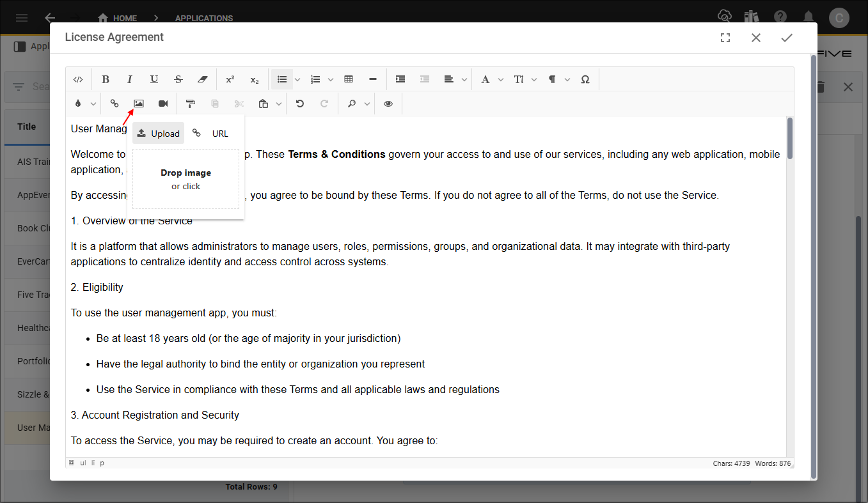
Task: Click the Drop image upload area
Action: click(185, 179)
